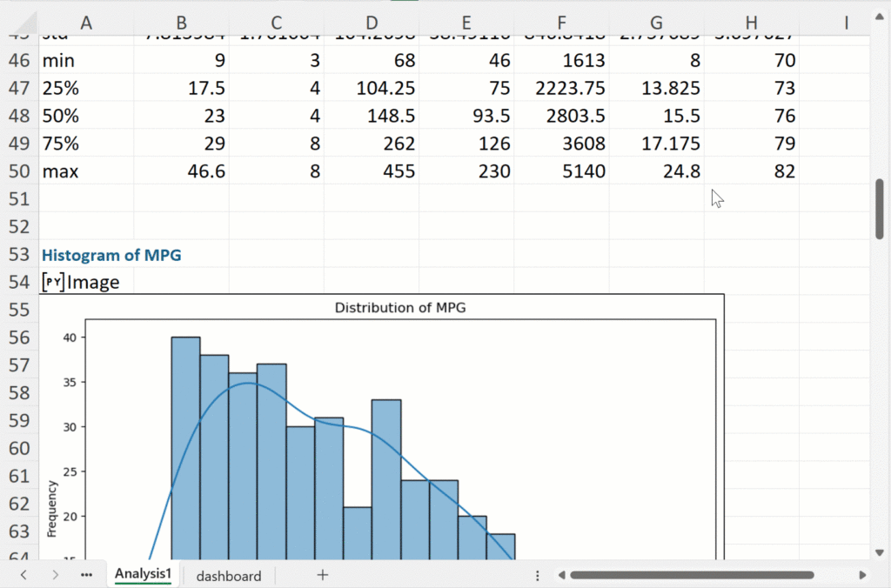Select column D header
The height and width of the screenshot is (588, 891).
coord(372,23)
